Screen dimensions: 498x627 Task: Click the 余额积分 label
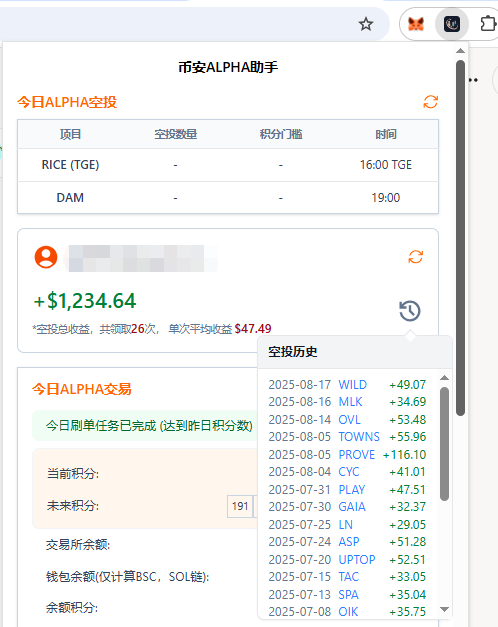click(x=72, y=608)
